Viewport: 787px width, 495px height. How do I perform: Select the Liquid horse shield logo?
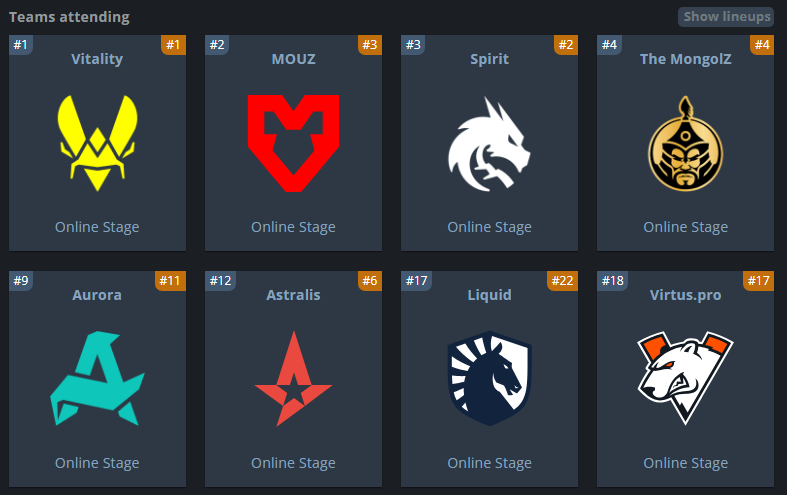coord(489,379)
